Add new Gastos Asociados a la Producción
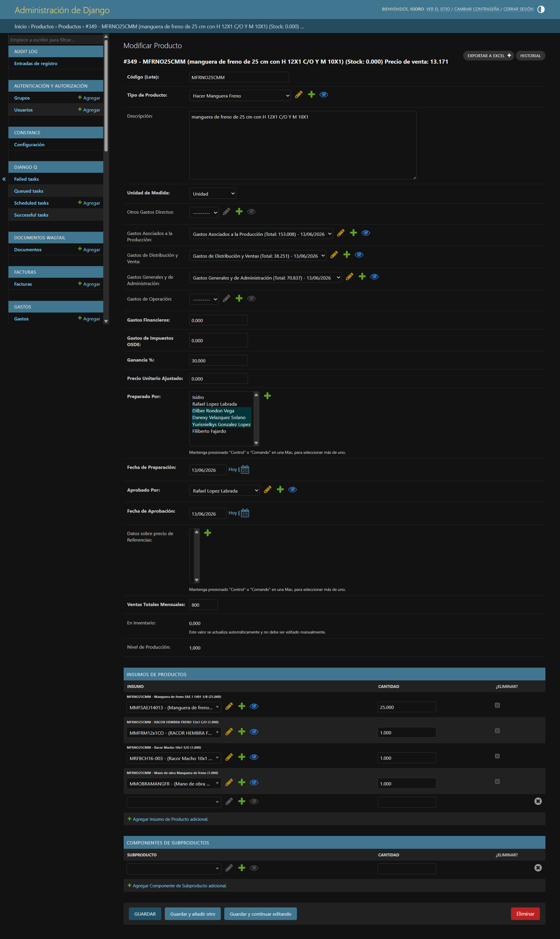 click(353, 233)
